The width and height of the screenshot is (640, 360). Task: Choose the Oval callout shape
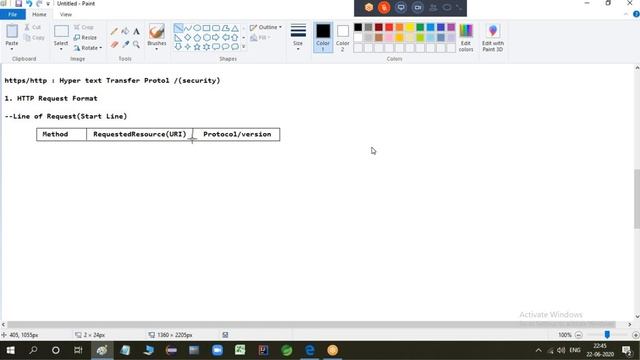pos(225,47)
